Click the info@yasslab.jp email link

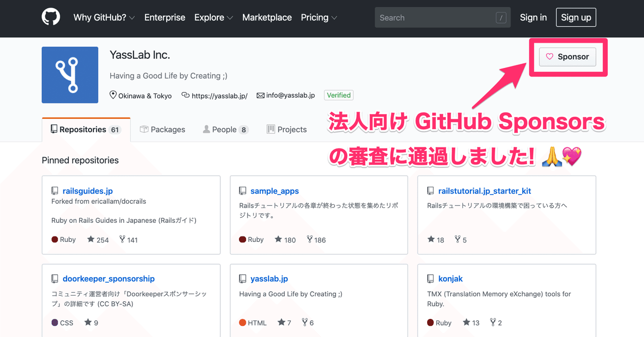tap(290, 95)
